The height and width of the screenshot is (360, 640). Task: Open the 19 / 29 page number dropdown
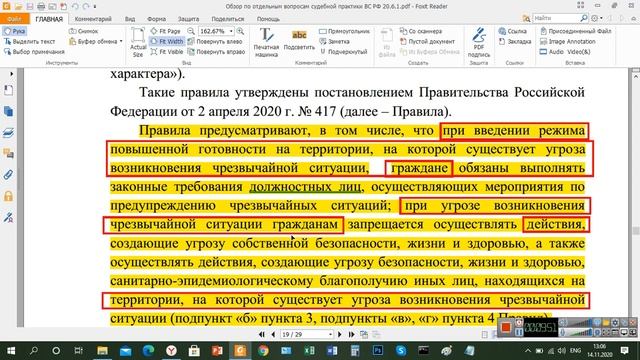(x=330, y=335)
